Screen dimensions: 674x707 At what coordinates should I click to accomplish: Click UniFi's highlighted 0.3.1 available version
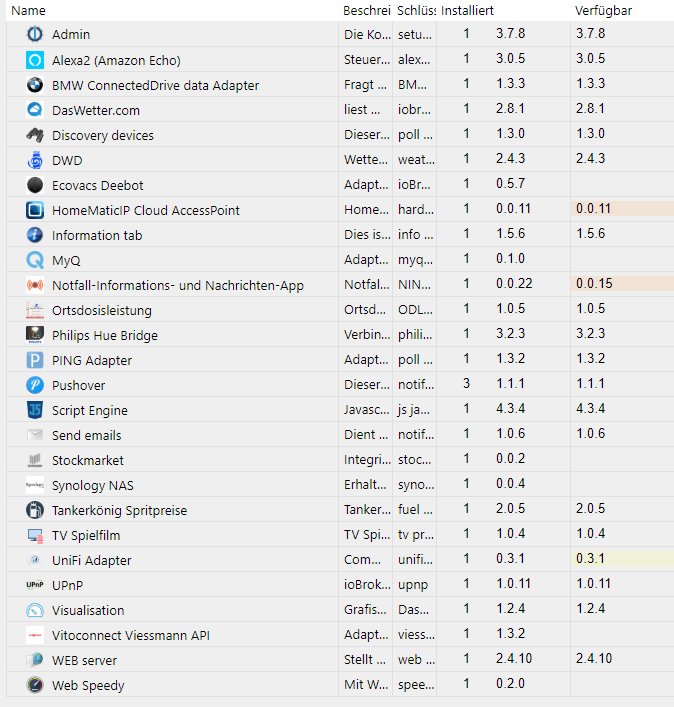[622, 558]
